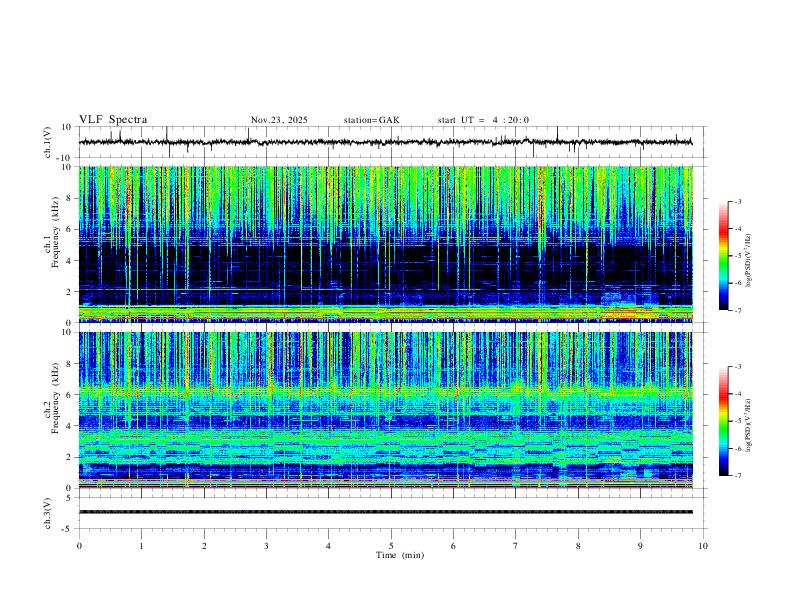The width and height of the screenshot is (792, 612).
Task: Click the ch.2 colorbar 'log(PSD)' label
Action: [x=749, y=425]
